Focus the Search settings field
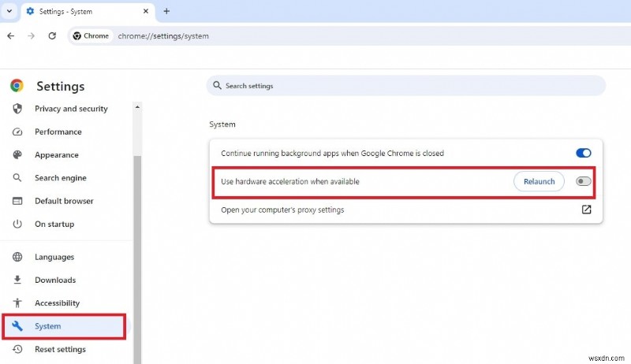The height and width of the screenshot is (364, 631). tap(405, 86)
